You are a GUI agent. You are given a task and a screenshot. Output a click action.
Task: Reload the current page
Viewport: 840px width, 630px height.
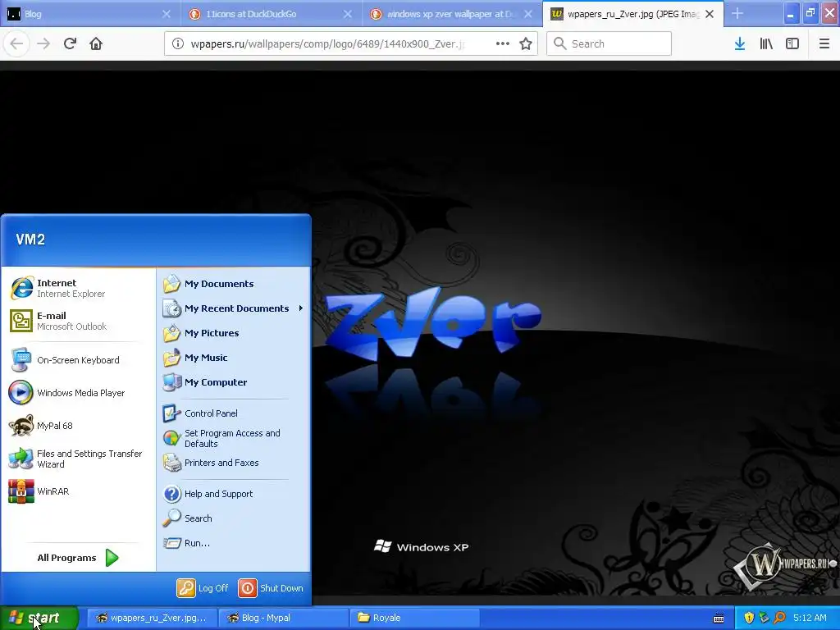[70, 43]
